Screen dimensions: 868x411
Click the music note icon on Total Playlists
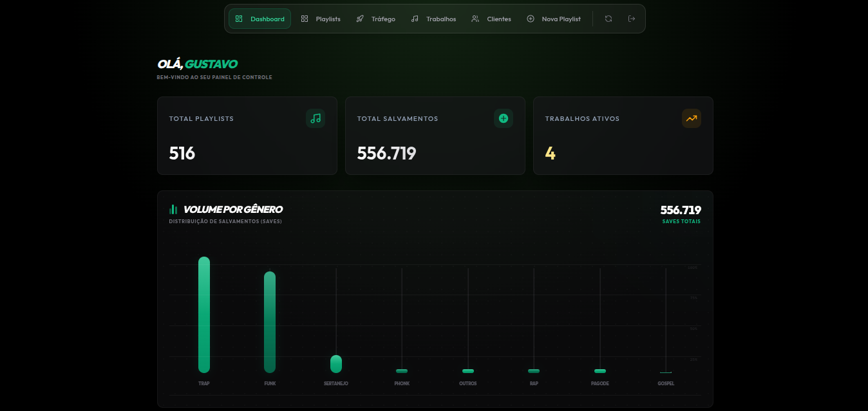point(316,118)
